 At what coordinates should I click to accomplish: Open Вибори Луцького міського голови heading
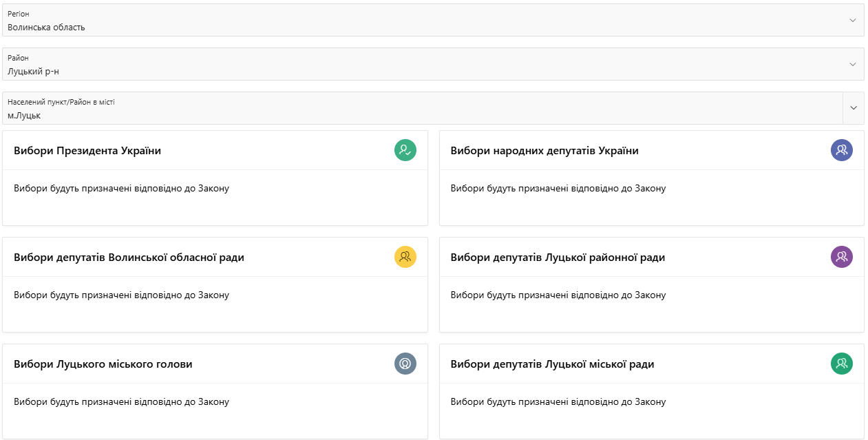click(103, 364)
